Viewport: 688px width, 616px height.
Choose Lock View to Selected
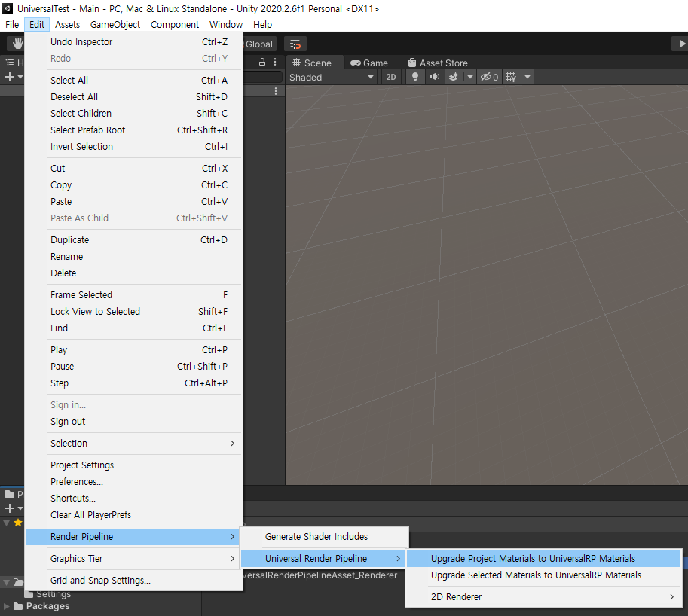[x=134, y=312]
